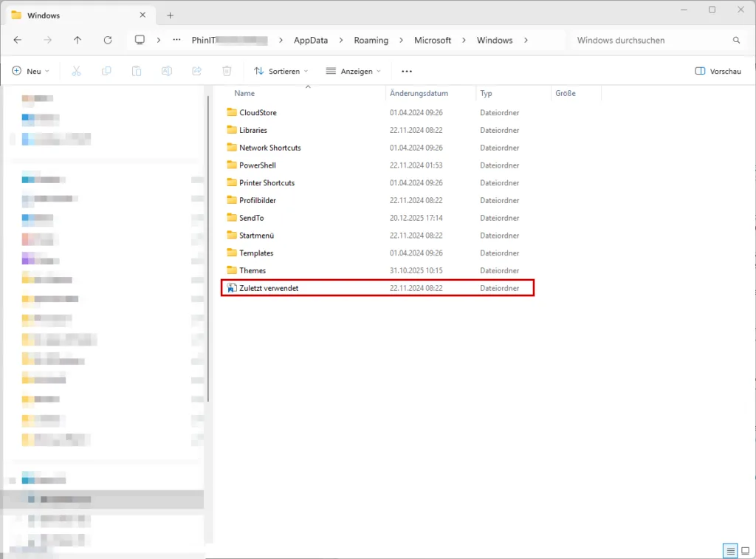This screenshot has height=559, width=756.
Task: Go up one folder level
Action: (x=78, y=40)
